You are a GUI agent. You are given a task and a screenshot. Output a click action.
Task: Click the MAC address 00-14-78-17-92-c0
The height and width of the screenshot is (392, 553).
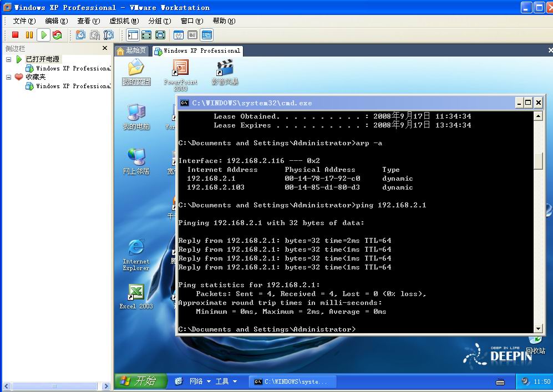[x=322, y=179]
